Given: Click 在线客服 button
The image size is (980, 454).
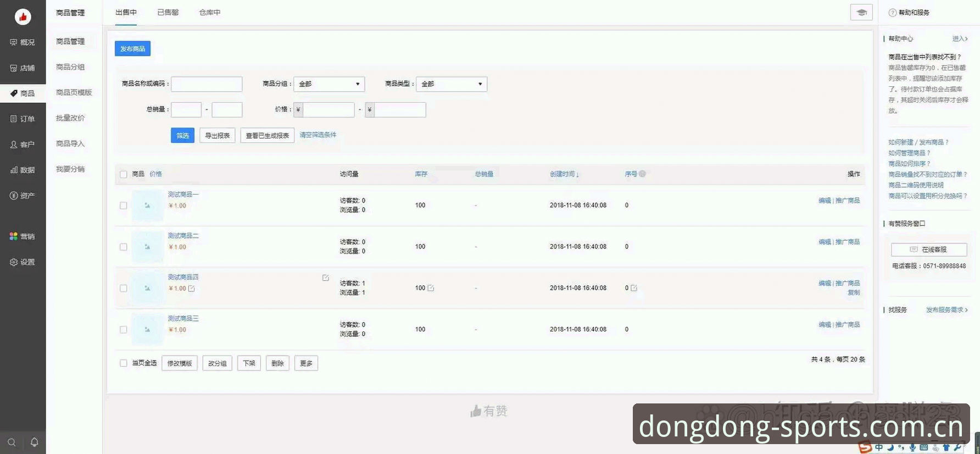Looking at the screenshot, I should pos(929,250).
